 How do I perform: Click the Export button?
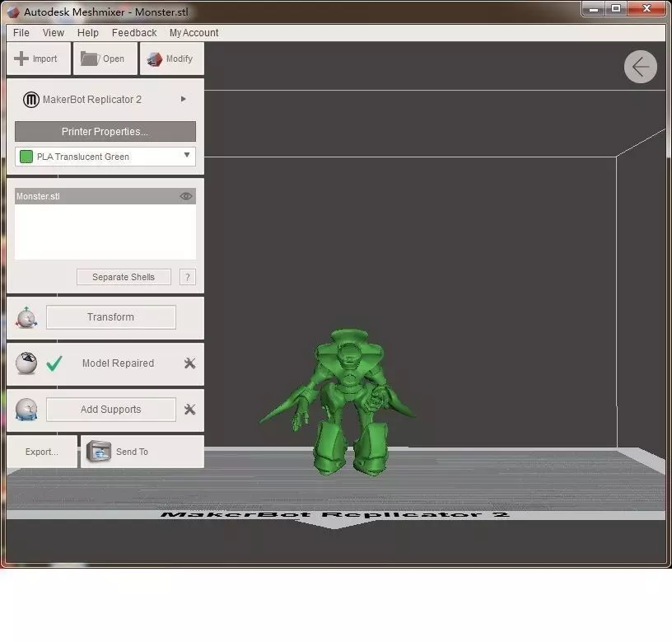click(x=41, y=452)
